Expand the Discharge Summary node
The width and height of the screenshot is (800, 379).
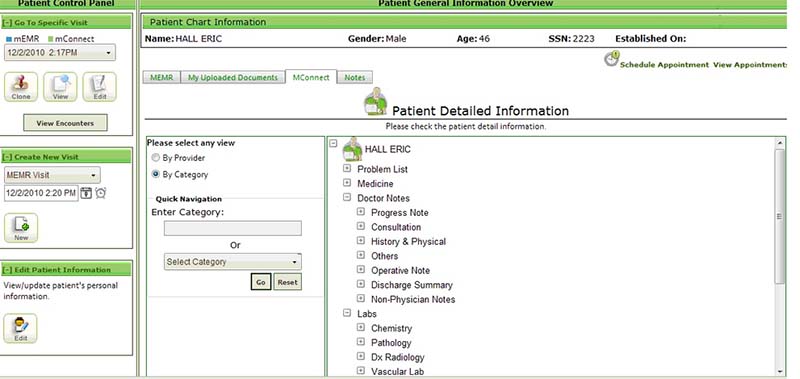(x=361, y=284)
